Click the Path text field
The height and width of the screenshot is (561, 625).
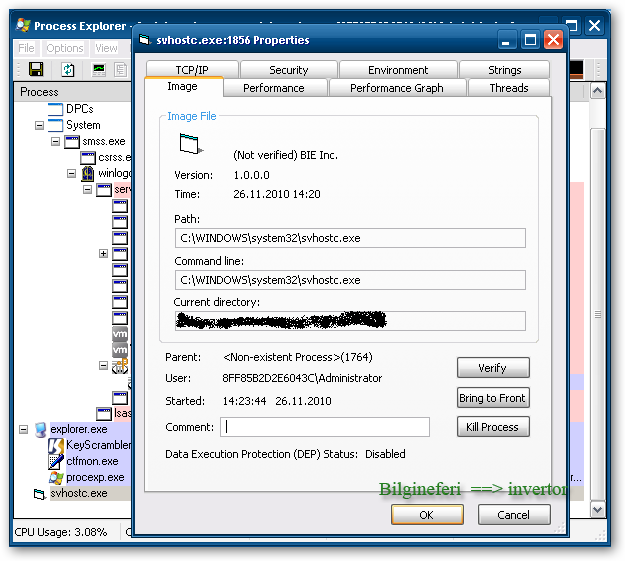(350, 238)
